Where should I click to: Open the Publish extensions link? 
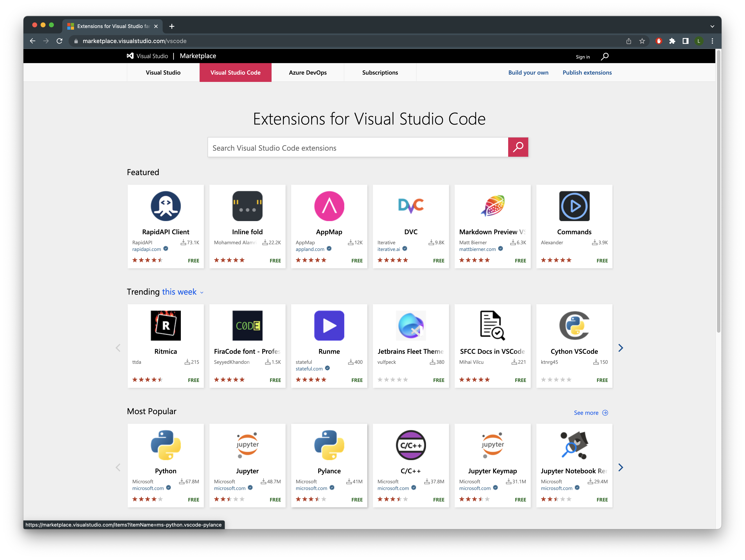[587, 72]
